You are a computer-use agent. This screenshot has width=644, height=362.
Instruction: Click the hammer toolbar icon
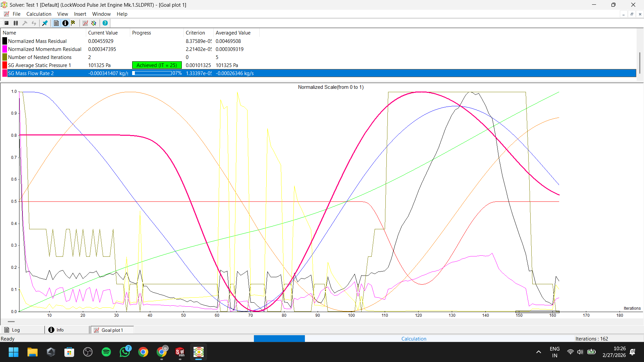25,23
